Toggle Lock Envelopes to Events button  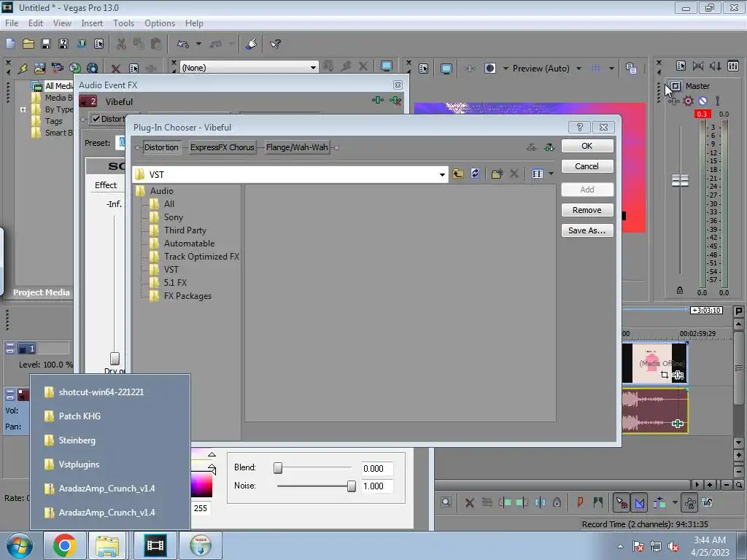(x=690, y=502)
